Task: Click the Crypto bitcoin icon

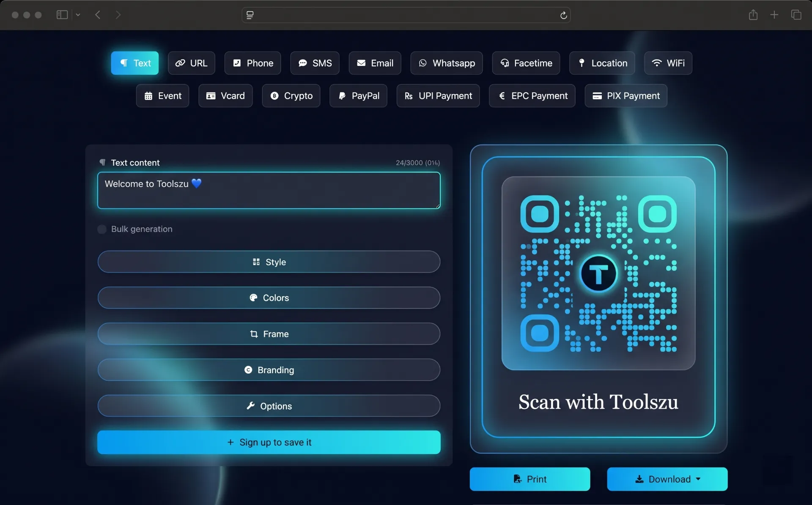Action: click(274, 96)
